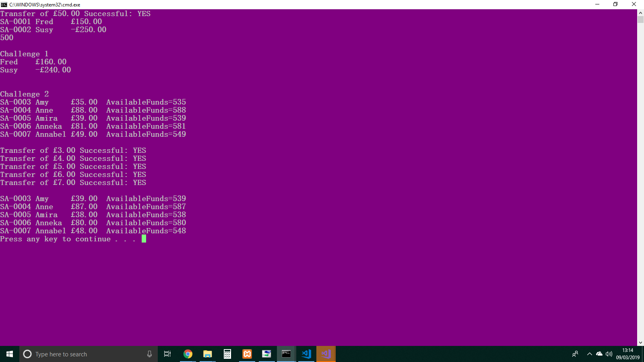This screenshot has height=362, width=644.
Task: Expand the hidden system tray icons chevron
Action: point(590,354)
